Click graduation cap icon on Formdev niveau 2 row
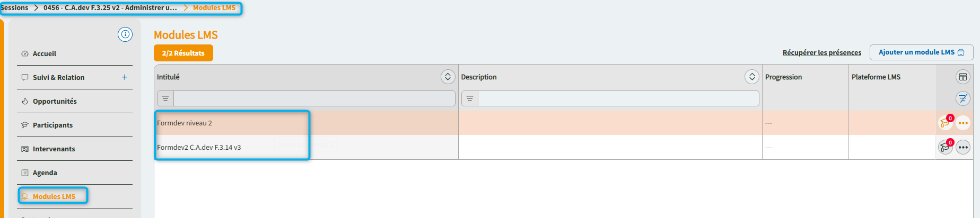 click(x=944, y=123)
